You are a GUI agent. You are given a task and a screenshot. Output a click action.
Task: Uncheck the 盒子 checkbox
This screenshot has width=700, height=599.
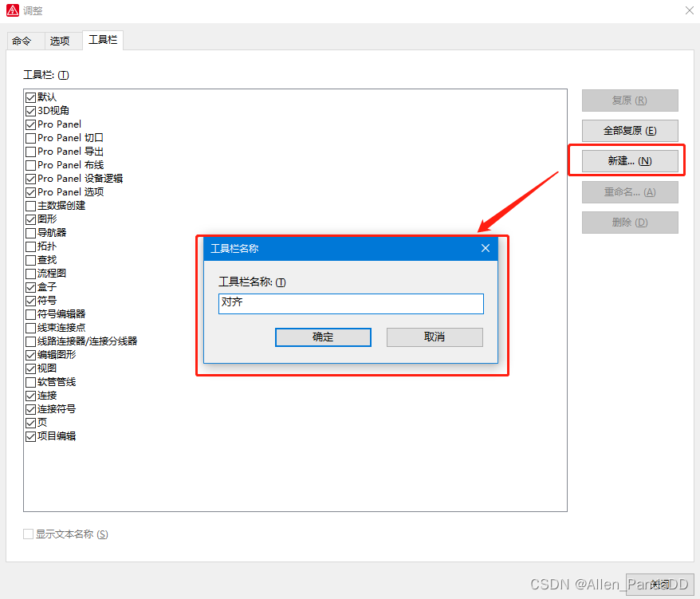click(x=31, y=287)
